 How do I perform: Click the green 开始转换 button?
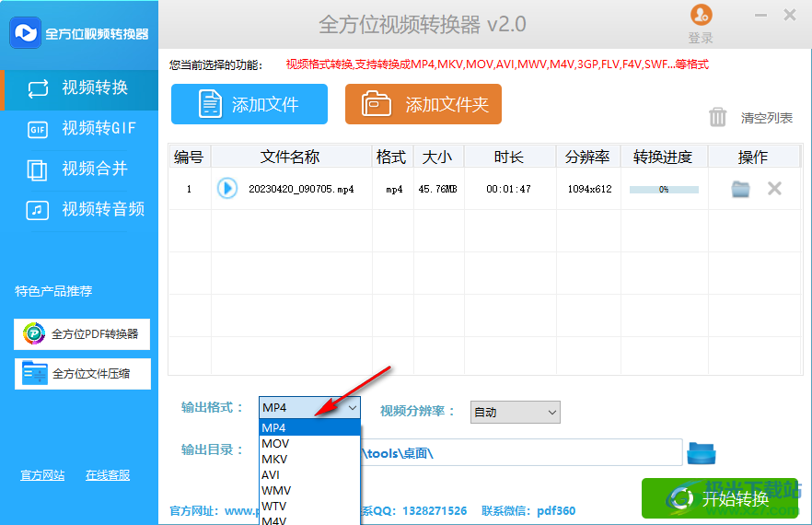(x=720, y=498)
